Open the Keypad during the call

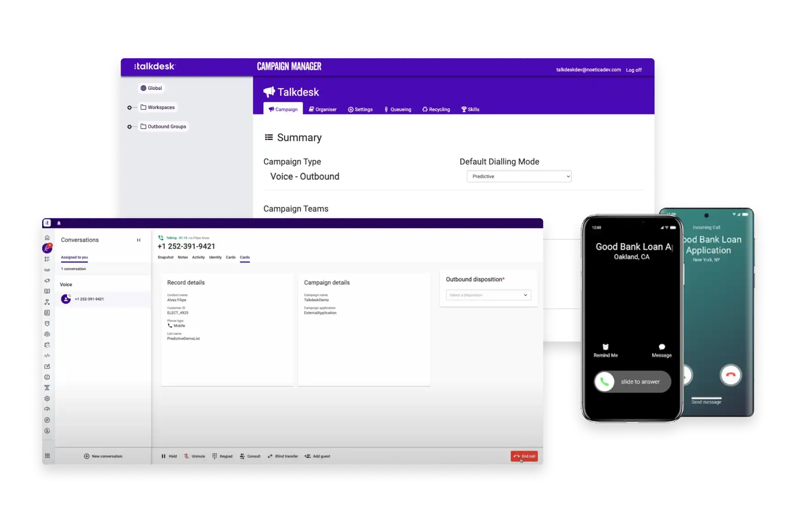(222, 456)
